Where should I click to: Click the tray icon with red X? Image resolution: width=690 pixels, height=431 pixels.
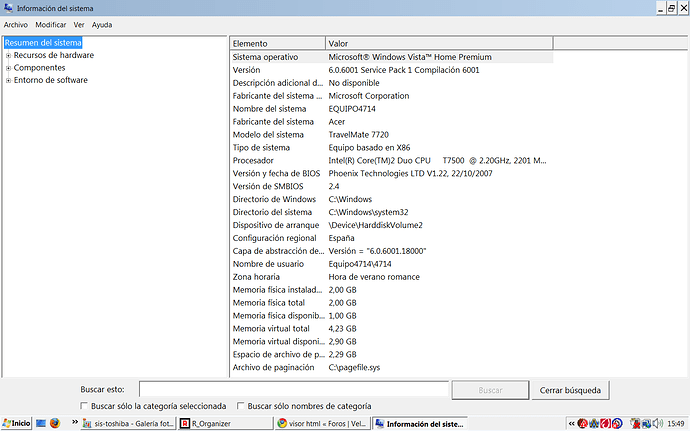click(x=635, y=424)
